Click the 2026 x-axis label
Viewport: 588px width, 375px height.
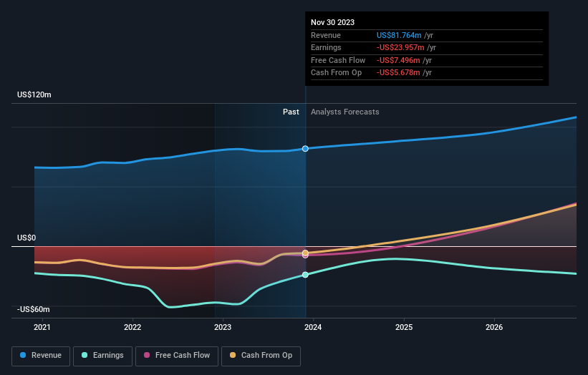pos(494,328)
